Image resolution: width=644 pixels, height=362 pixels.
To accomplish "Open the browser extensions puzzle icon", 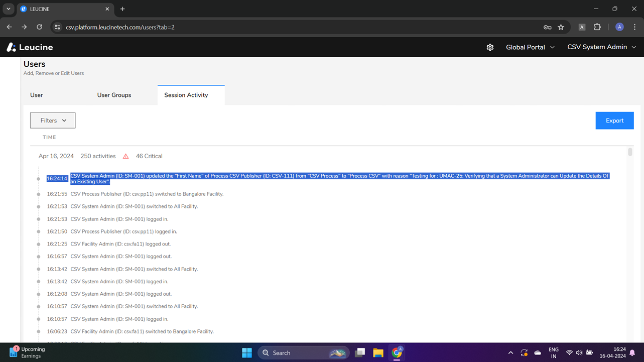I will [x=597, y=27].
